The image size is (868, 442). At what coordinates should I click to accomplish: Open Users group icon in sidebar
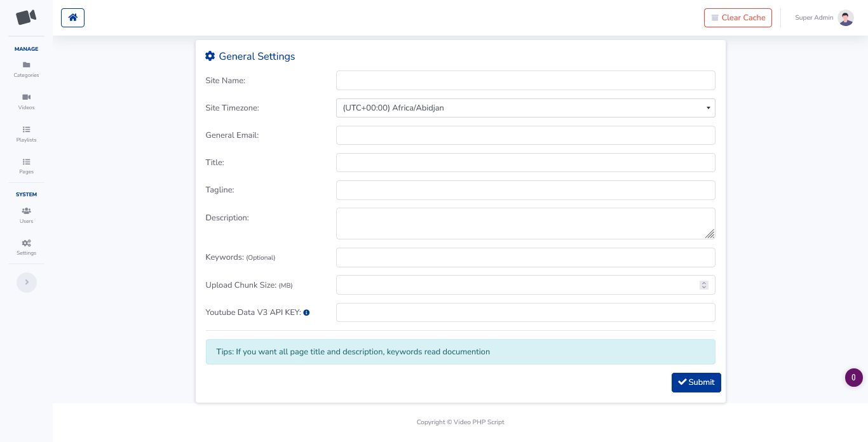tap(26, 211)
